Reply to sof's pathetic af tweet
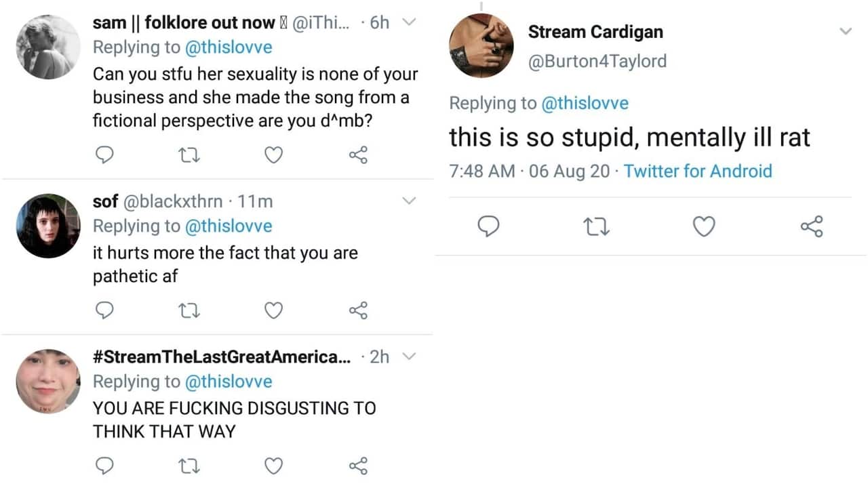Viewport: 868px width, 488px height. coord(103,310)
